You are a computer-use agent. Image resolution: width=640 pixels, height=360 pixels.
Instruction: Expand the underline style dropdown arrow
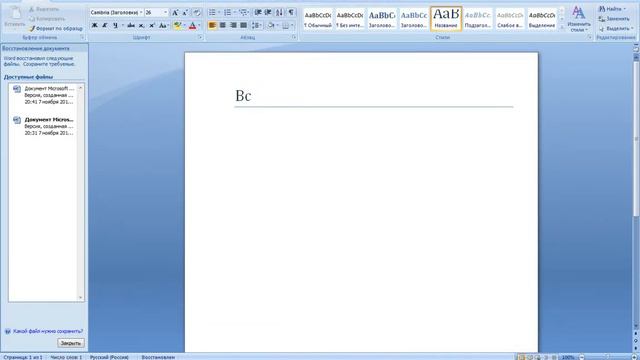click(122, 25)
